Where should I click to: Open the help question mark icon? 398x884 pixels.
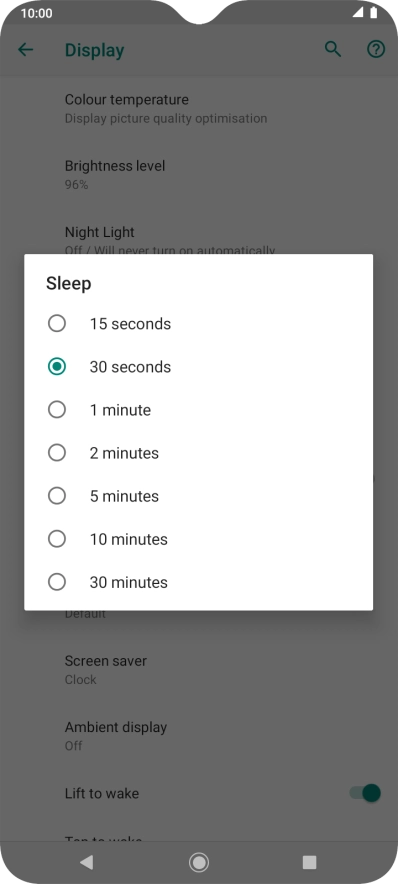coord(376,50)
